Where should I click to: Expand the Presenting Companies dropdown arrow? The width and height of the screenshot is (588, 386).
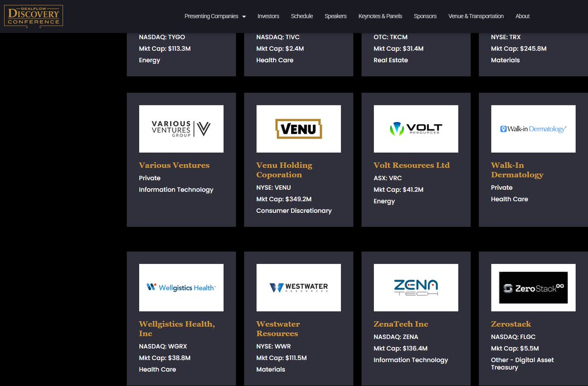point(244,17)
